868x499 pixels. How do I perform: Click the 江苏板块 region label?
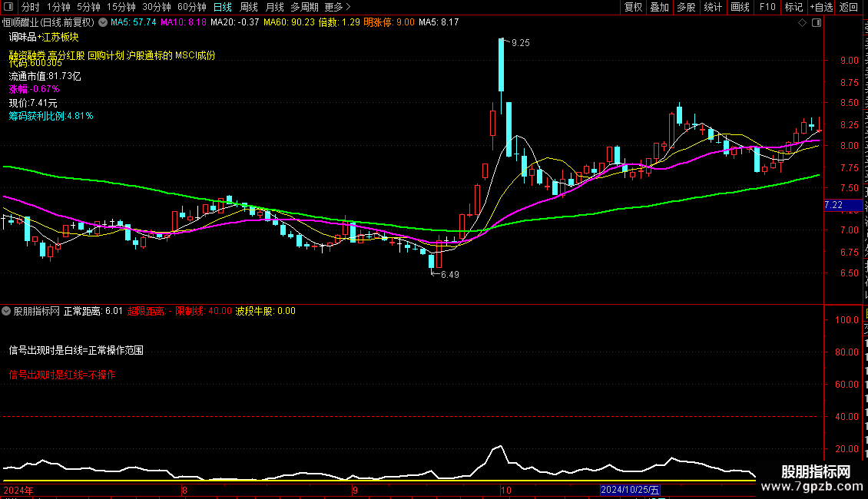[x=61, y=37]
